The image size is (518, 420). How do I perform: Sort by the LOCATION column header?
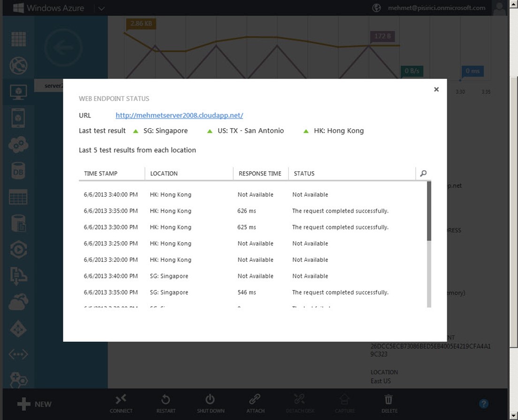pos(164,174)
